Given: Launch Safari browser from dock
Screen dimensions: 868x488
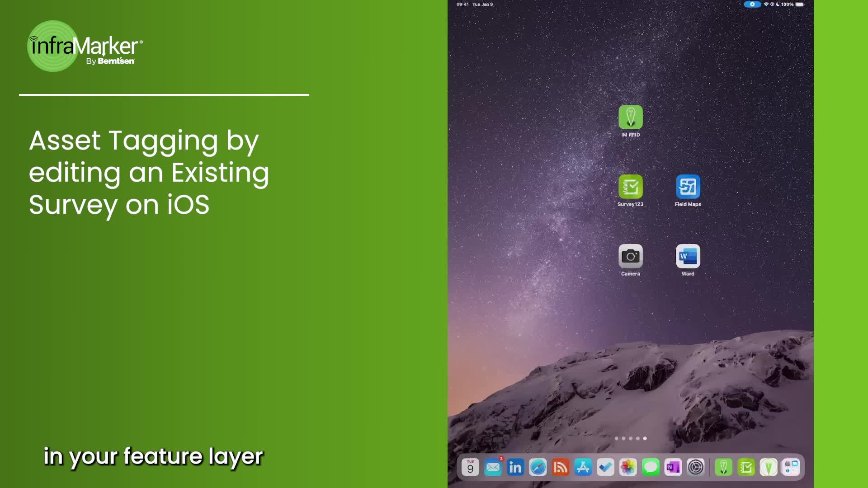Looking at the screenshot, I should pos(538,467).
